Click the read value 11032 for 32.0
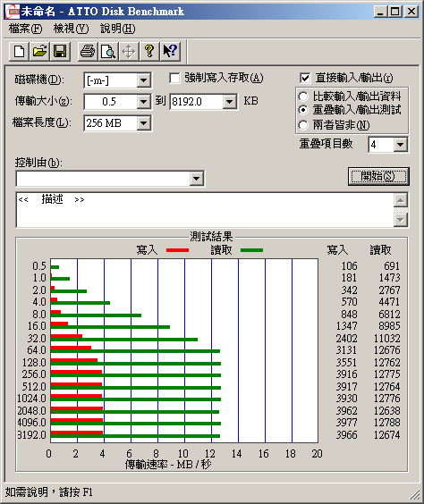424x504 pixels. 387,339
